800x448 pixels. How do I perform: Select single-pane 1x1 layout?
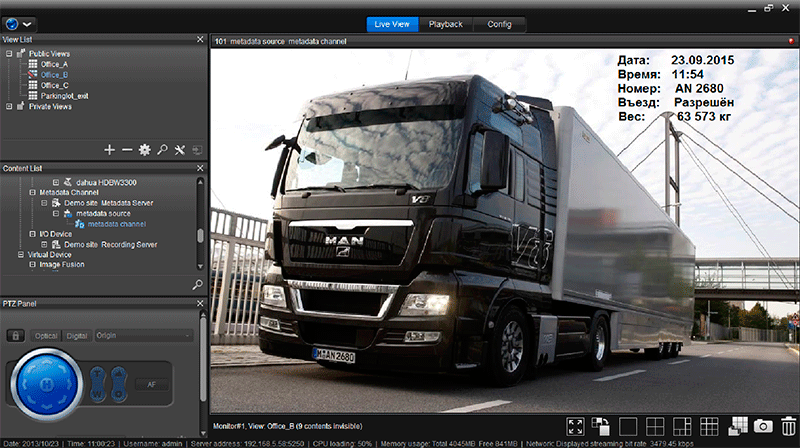point(628,427)
